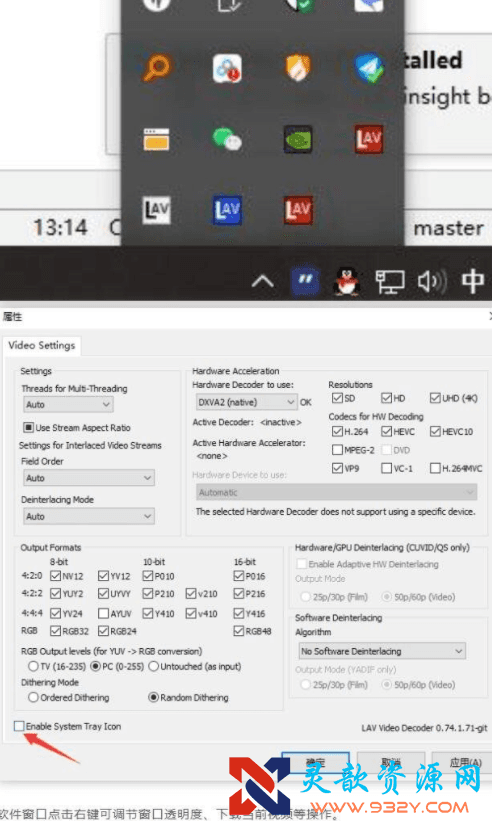This screenshot has height=821, width=492.
Task: Click the 取消 cancel button
Action: [390, 763]
